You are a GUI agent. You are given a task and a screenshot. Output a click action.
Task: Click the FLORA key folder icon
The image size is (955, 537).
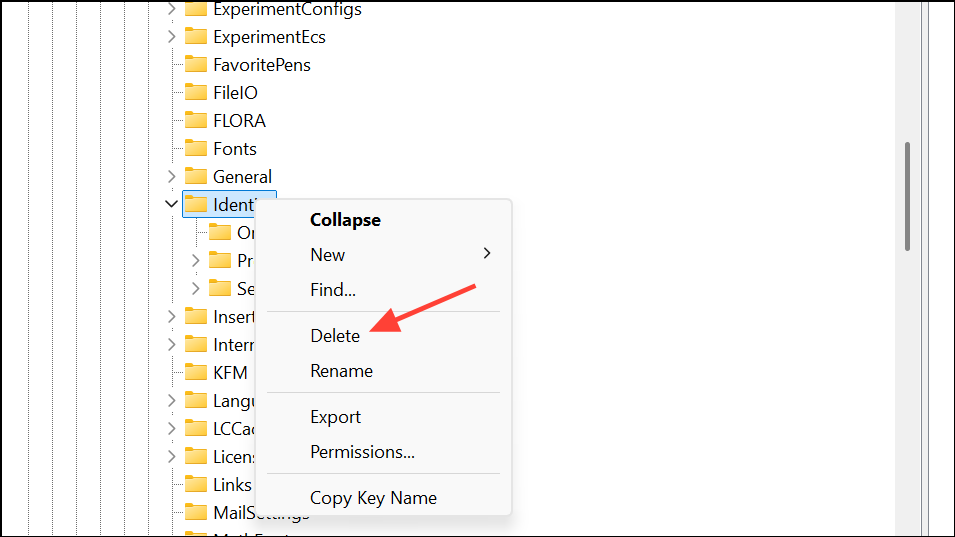click(x=196, y=121)
